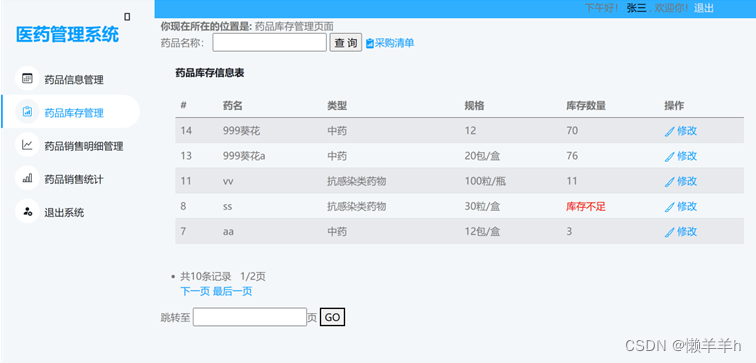Click the 30粒/盒 specification cell
The width and height of the screenshot is (756, 363).
(x=482, y=206)
